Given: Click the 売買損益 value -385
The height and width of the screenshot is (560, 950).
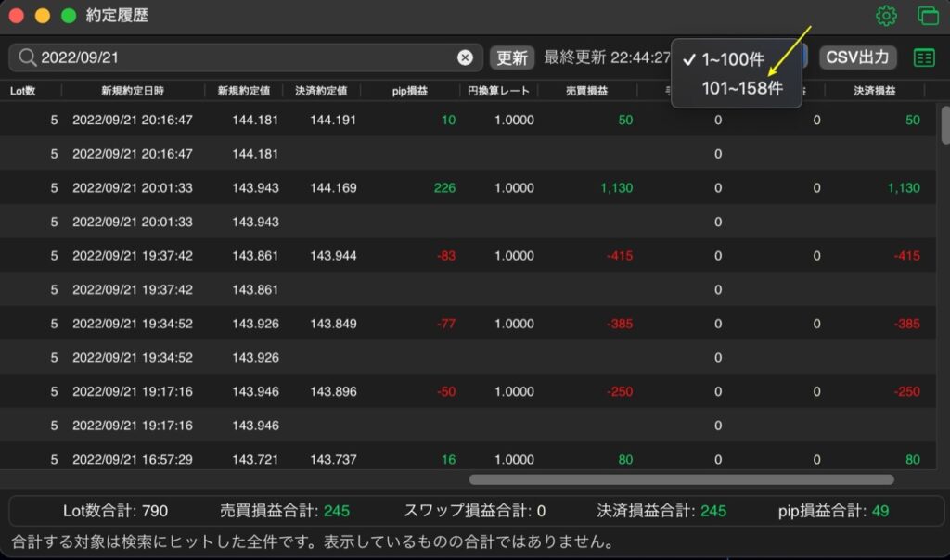Looking at the screenshot, I should click(x=619, y=324).
